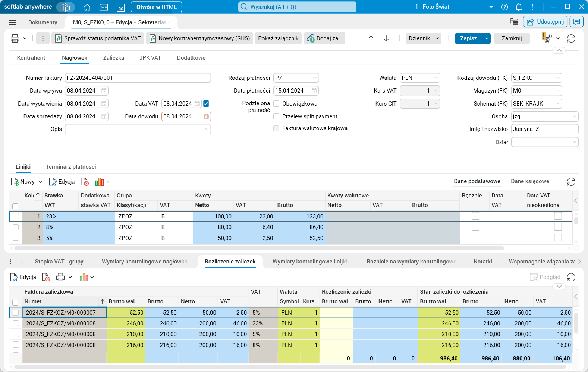Expand the Rodzaj płatności dropdown
588x372 pixels.
click(x=315, y=78)
